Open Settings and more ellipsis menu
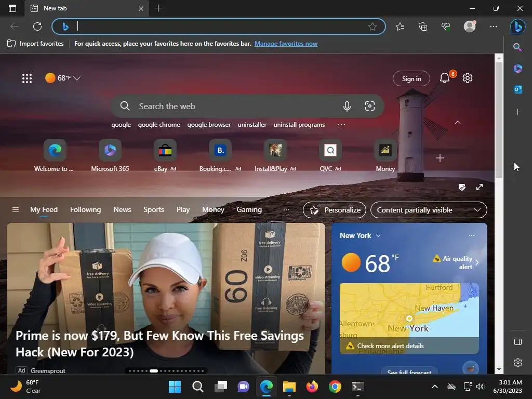Viewport: 532px width, 399px height. click(x=494, y=26)
